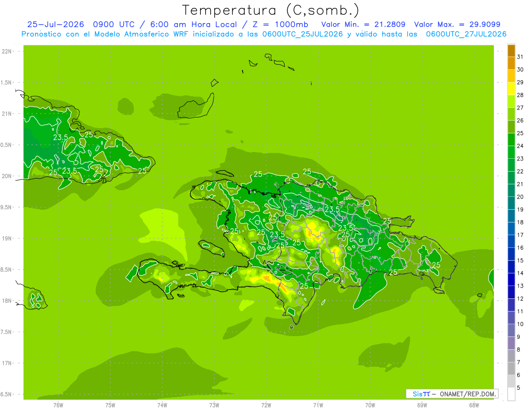Click the 22N latitude axis label

(x=7, y=51)
